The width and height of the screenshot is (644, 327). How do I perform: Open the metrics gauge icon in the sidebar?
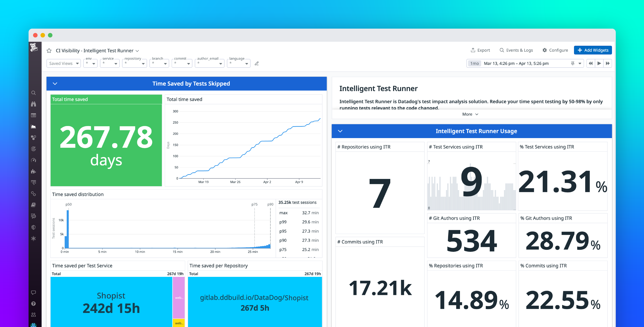pyautogui.click(x=34, y=160)
